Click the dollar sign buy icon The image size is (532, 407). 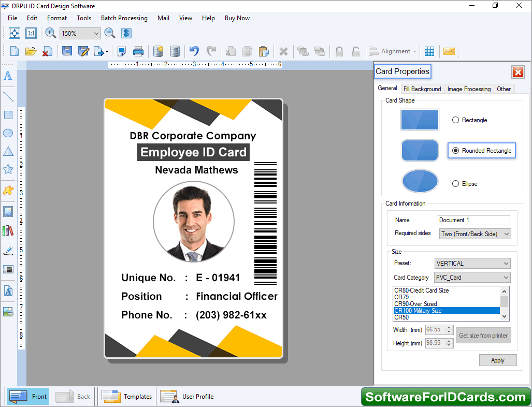(126, 33)
